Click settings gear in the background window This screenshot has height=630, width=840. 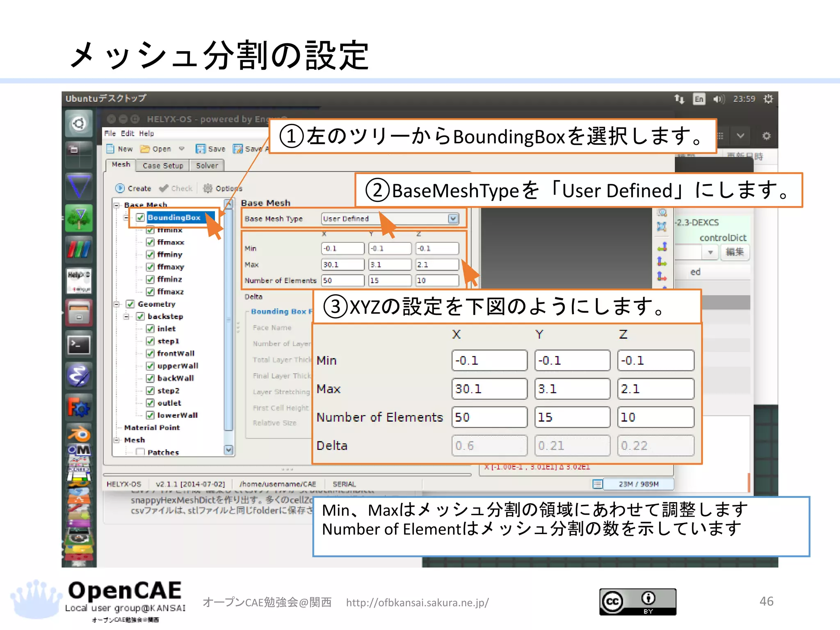pos(766,136)
